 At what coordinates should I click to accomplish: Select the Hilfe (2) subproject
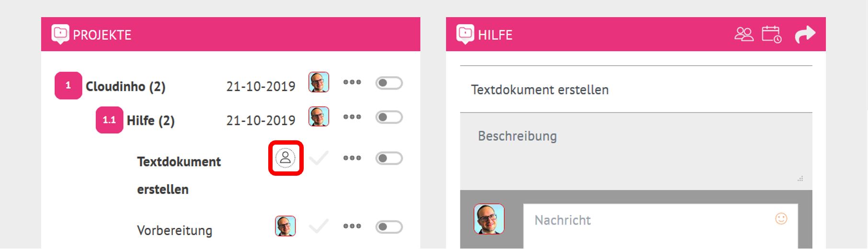tap(150, 121)
